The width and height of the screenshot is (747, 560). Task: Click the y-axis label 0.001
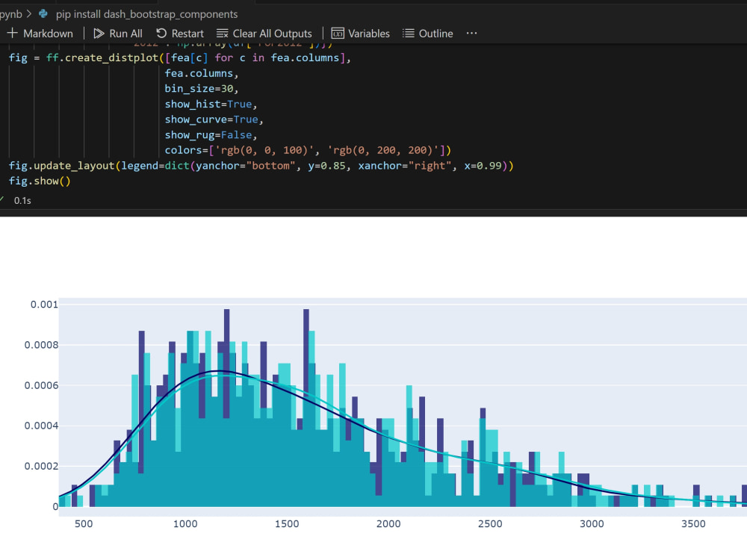[x=44, y=305]
